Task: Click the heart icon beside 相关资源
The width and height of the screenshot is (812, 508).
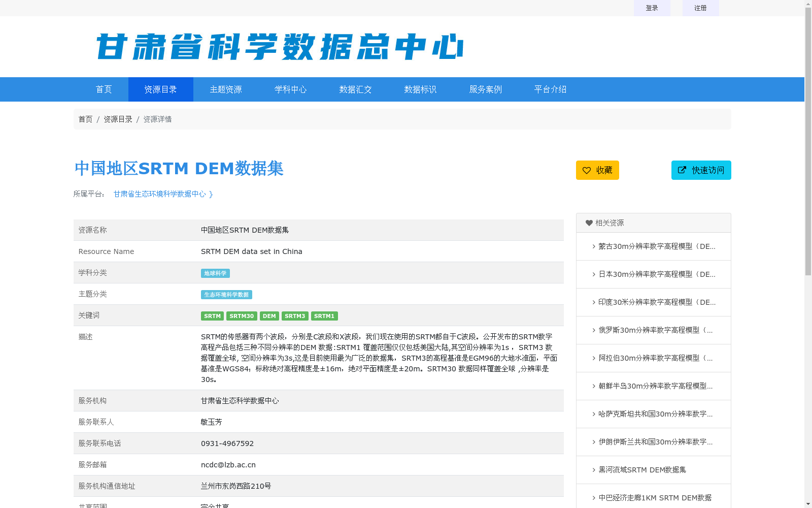Action: point(589,223)
